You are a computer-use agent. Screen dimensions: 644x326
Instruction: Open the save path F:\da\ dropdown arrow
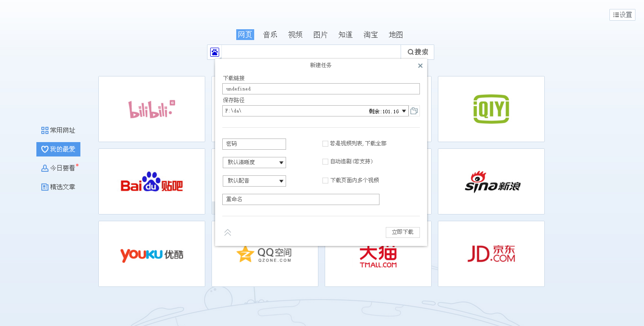tap(404, 111)
